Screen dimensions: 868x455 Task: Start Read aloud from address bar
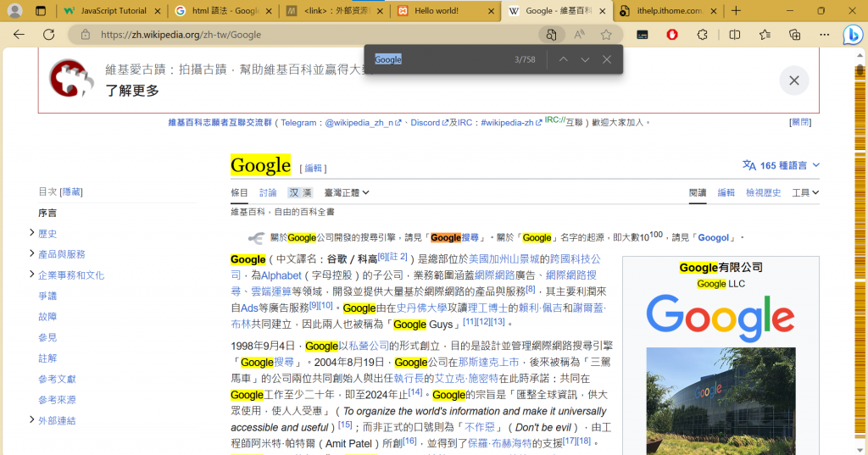tap(579, 35)
